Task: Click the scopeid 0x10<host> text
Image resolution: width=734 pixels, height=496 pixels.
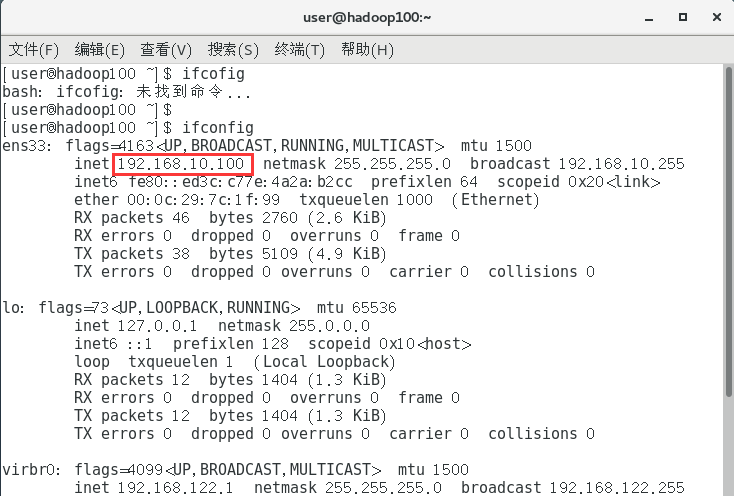Action: click(x=389, y=344)
